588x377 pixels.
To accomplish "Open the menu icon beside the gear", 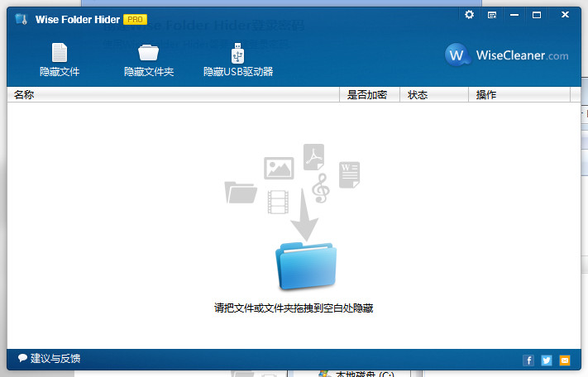I will tap(492, 15).
